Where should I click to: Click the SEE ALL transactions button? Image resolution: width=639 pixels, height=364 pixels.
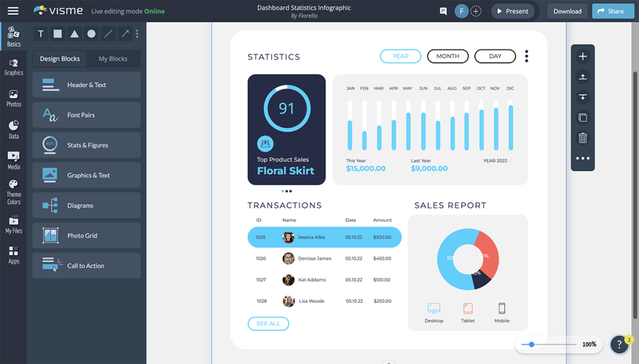click(x=268, y=323)
